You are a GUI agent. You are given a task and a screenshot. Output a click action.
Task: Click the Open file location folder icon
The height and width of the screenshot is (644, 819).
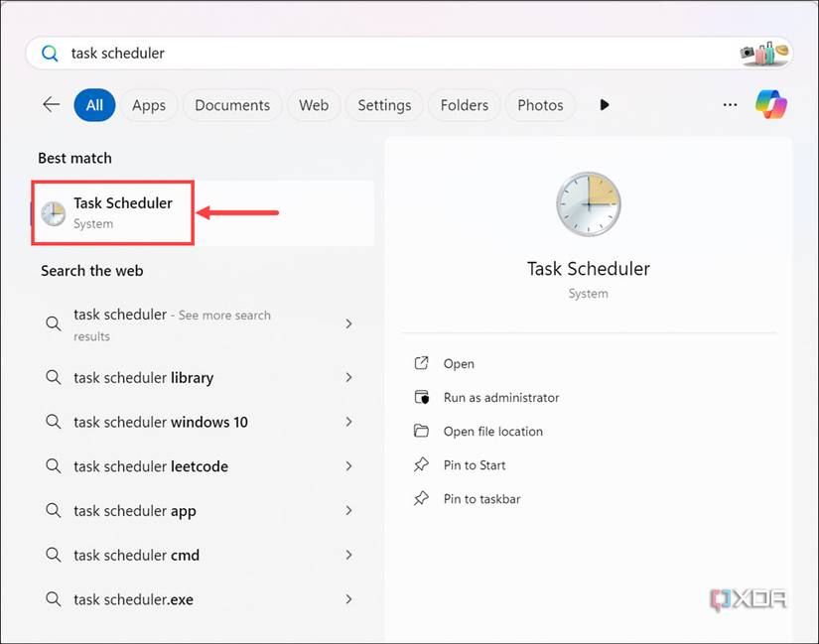[x=422, y=431]
